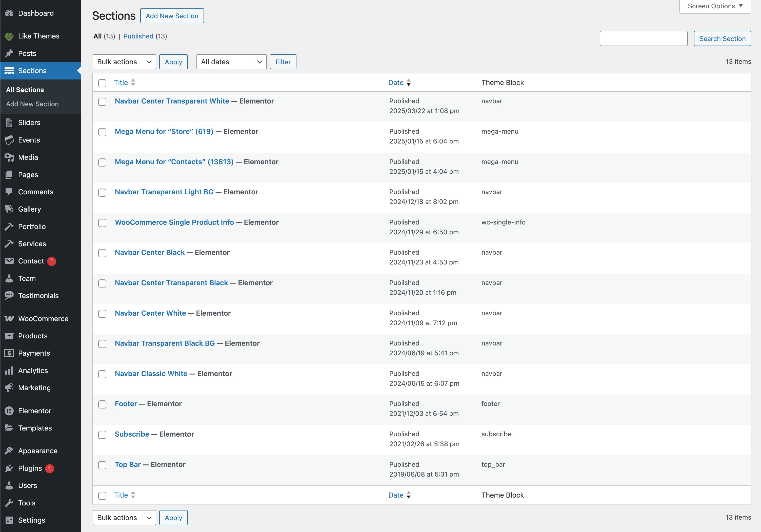Check the Mega Menu for Store row
761x532 pixels.
(103, 132)
